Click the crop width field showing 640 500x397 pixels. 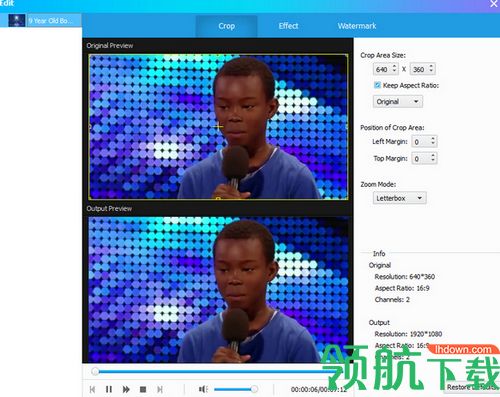pyautogui.click(x=382, y=69)
